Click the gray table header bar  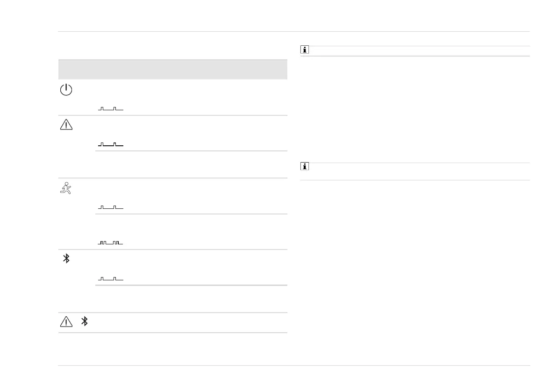[x=172, y=70]
